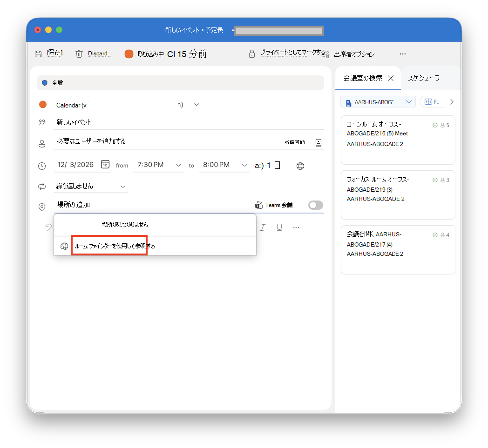The height and width of the screenshot is (448, 488).
Task: Click the 場所が見つかりません message
Action: coord(125,225)
